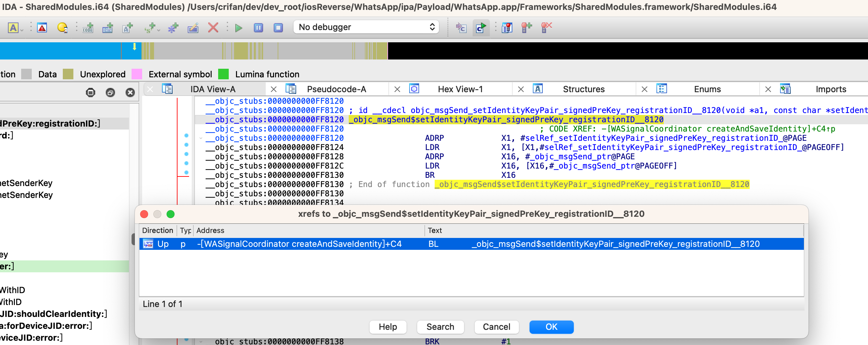Sort xrefs by the Address column
This screenshot has width=868, height=345.
[309, 230]
